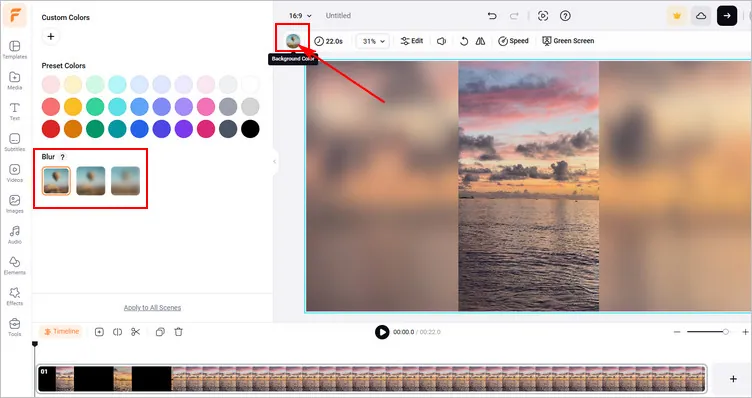Image resolution: width=752 pixels, height=398 pixels.
Task: Click the trash delete icon
Action: pyautogui.click(x=178, y=332)
